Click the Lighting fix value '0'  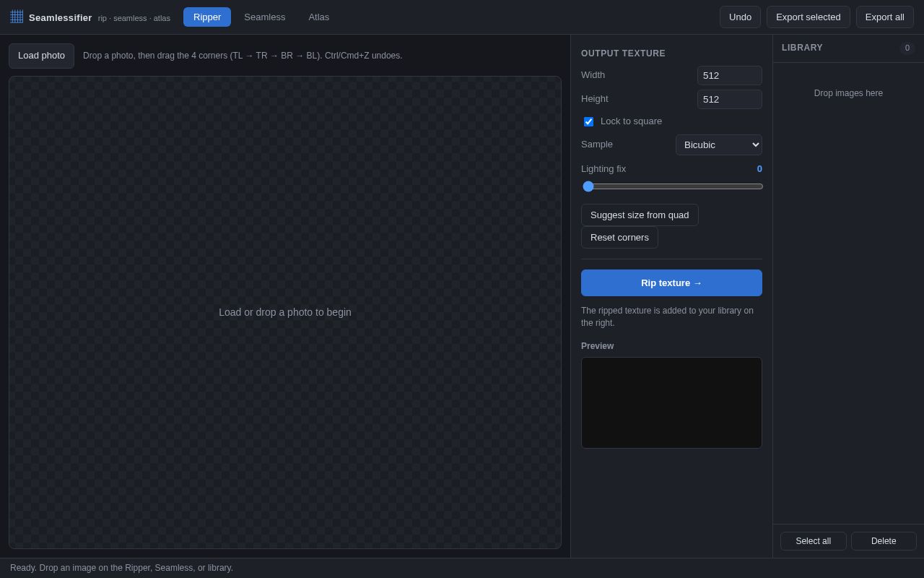(759, 169)
